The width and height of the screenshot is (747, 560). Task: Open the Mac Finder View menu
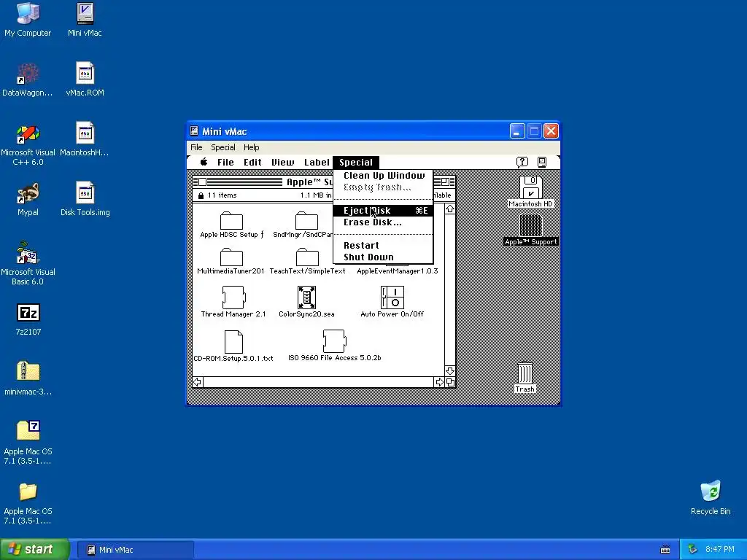[282, 163]
